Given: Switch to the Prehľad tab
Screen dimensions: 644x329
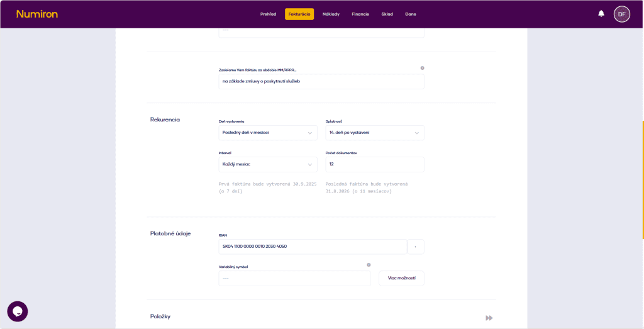Looking at the screenshot, I should click(x=268, y=14).
